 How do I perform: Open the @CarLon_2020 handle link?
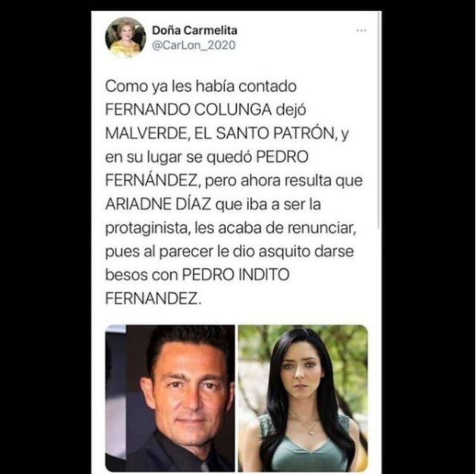coord(194,46)
